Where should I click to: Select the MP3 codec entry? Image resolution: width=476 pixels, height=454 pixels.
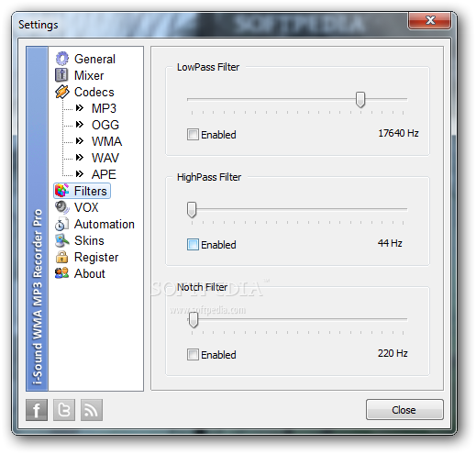click(104, 108)
